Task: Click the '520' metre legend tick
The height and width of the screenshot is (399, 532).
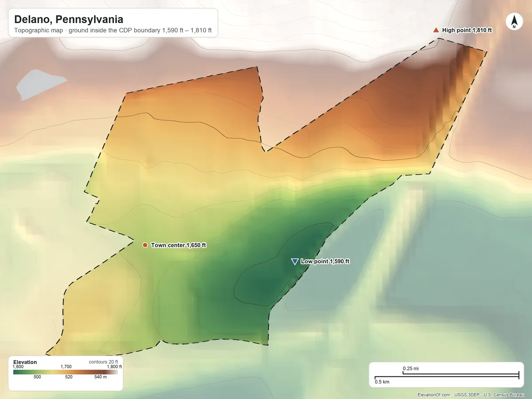Action: click(69, 377)
